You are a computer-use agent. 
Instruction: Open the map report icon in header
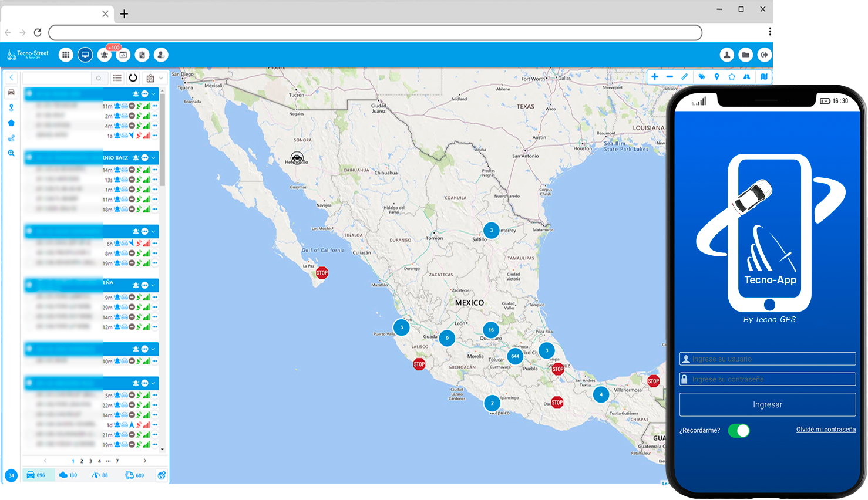point(142,55)
